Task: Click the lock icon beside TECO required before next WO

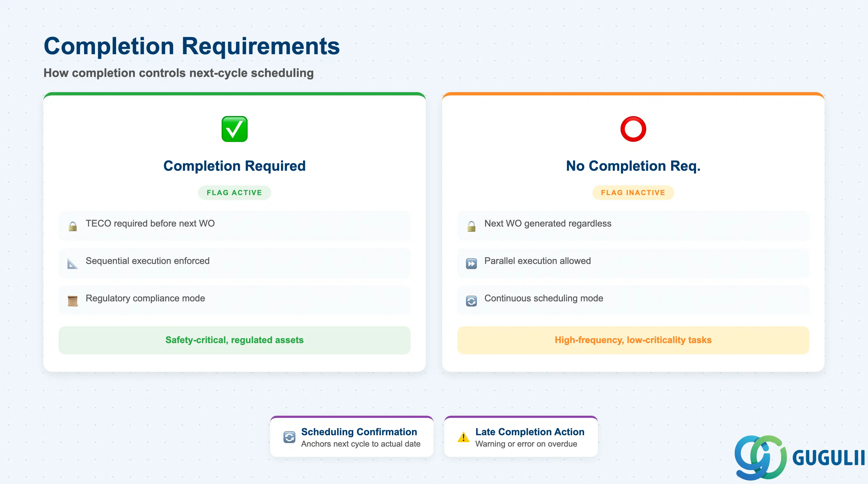Action: [x=73, y=226]
